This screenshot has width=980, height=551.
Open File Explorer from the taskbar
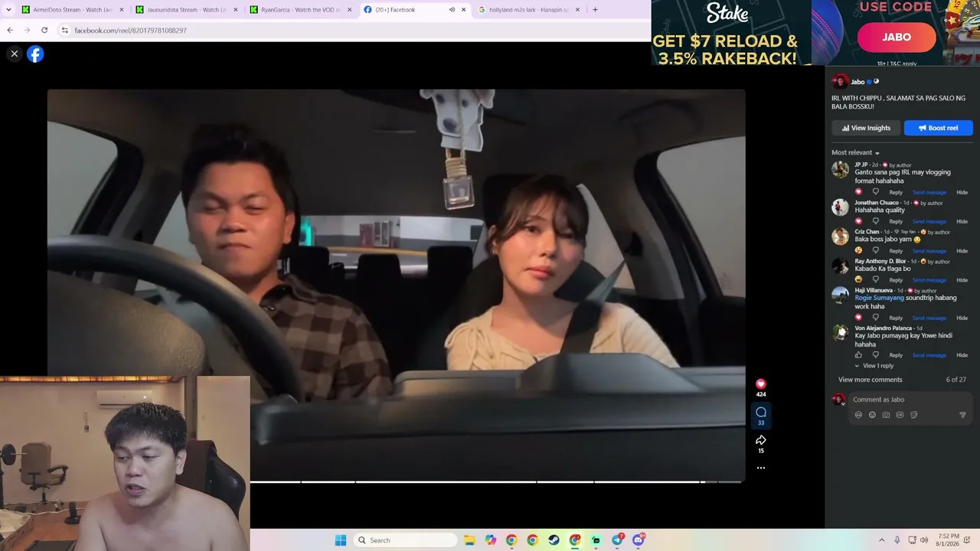pyautogui.click(x=469, y=540)
